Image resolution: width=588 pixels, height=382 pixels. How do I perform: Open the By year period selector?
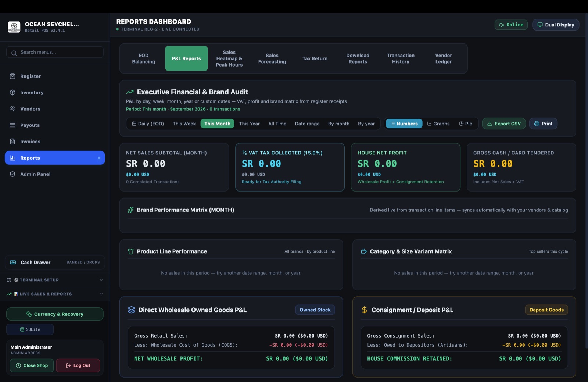coord(366,124)
